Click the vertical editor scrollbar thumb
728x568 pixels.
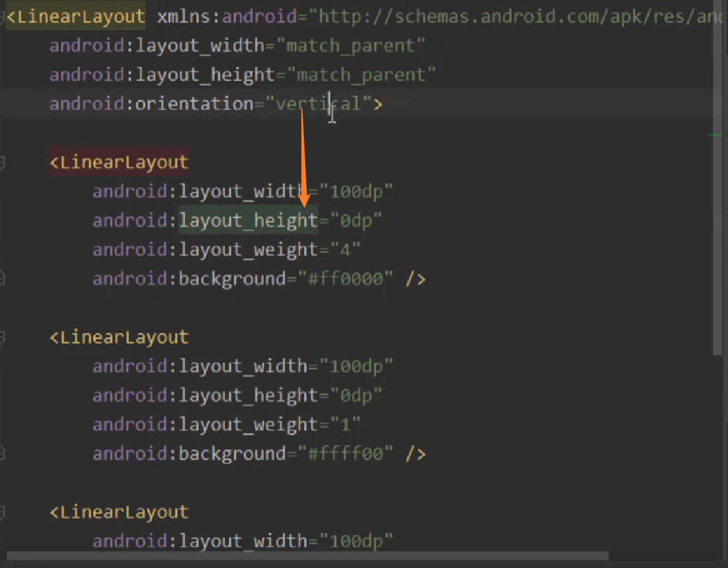[x=717, y=177]
